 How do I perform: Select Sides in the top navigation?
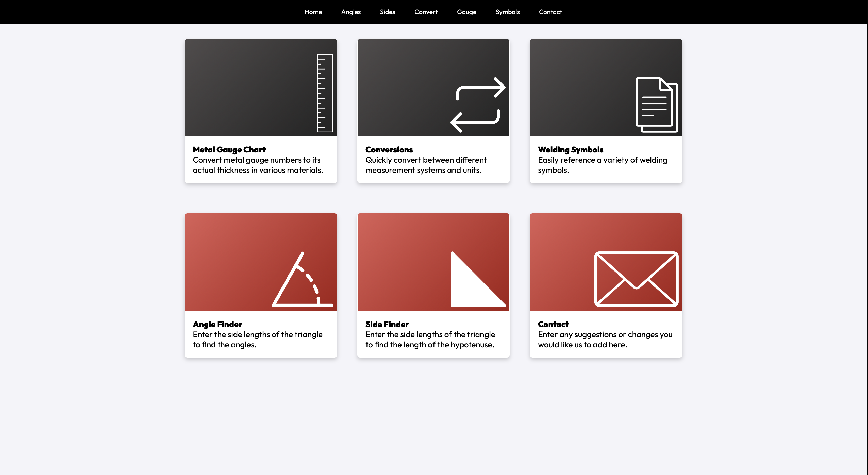tap(387, 12)
